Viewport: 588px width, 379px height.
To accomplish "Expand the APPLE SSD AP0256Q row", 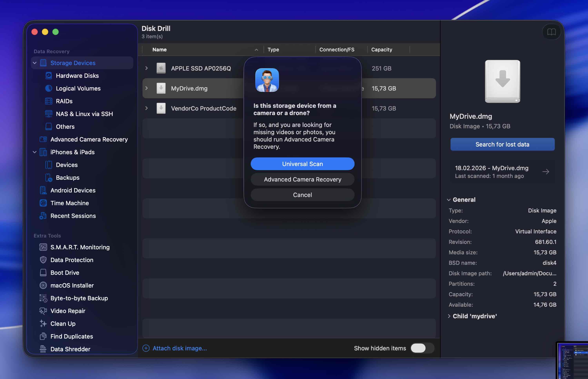I will 146,68.
